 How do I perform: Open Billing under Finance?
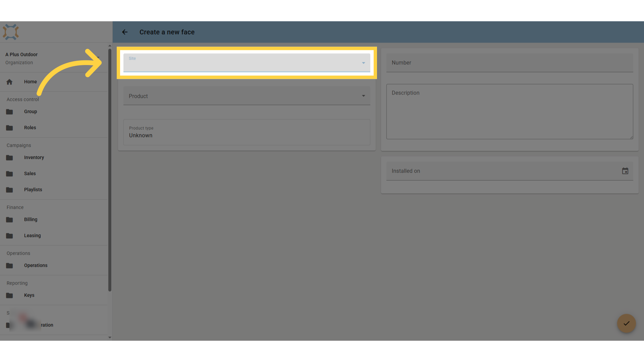pos(31,220)
